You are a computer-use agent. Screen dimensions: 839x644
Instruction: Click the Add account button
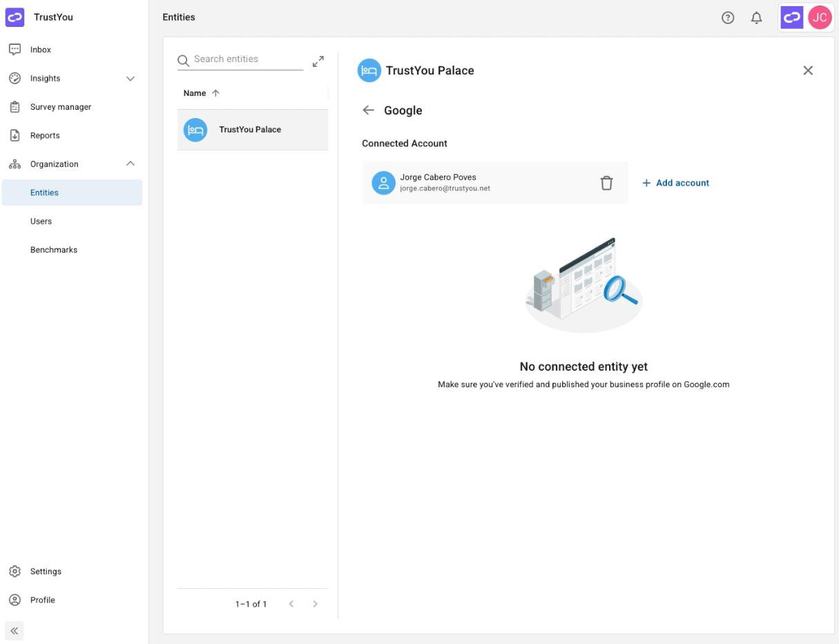pos(675,183)
